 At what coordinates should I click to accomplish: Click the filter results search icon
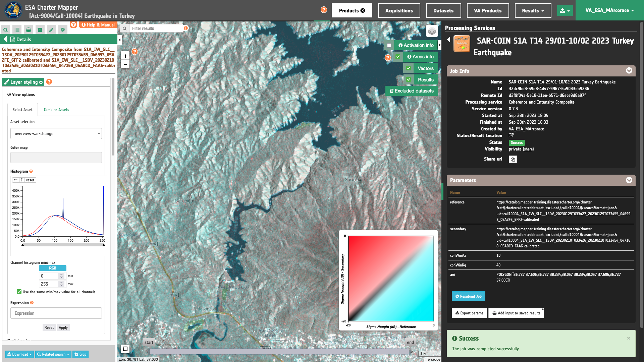tap(124, 28)
